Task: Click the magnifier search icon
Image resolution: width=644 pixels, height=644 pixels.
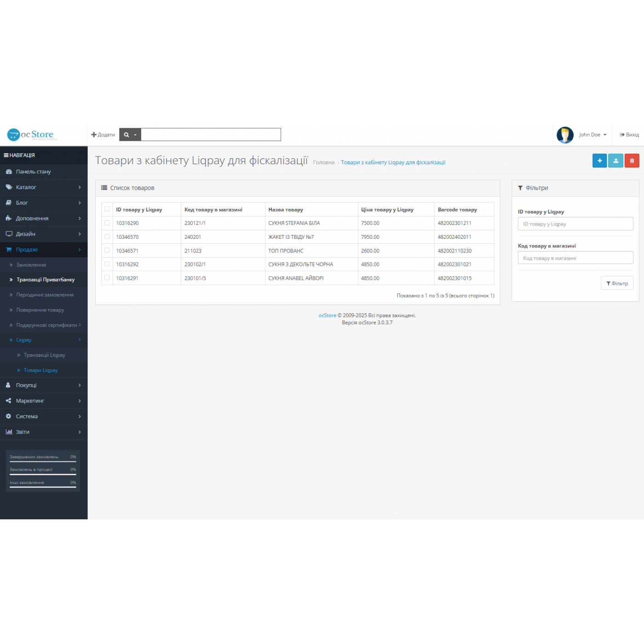Action: (126, 135)
